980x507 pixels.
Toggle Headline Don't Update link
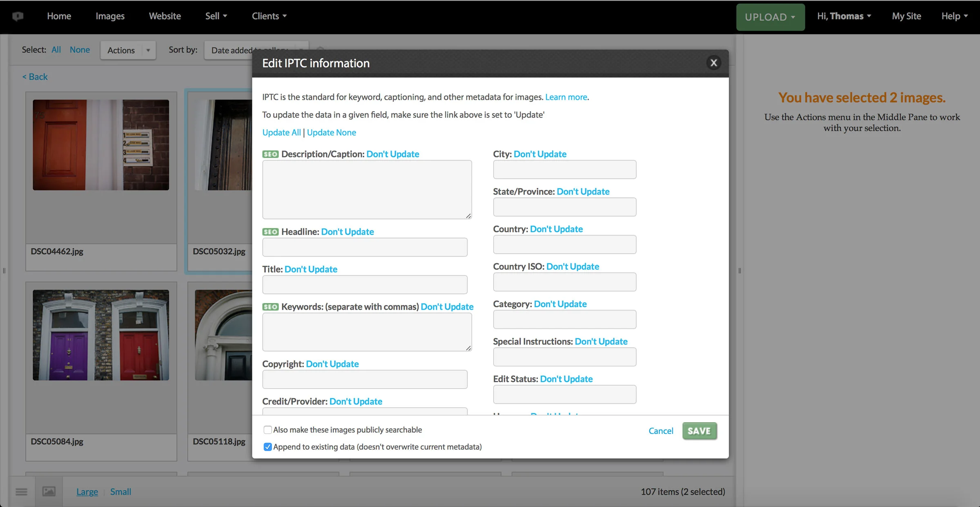347,232
